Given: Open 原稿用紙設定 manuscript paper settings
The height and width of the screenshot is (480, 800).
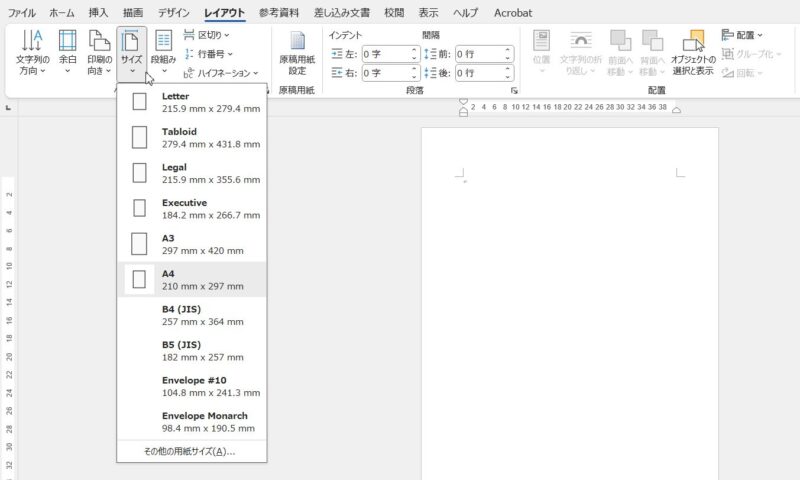Looking at the screenshot, I should point(297,53).
